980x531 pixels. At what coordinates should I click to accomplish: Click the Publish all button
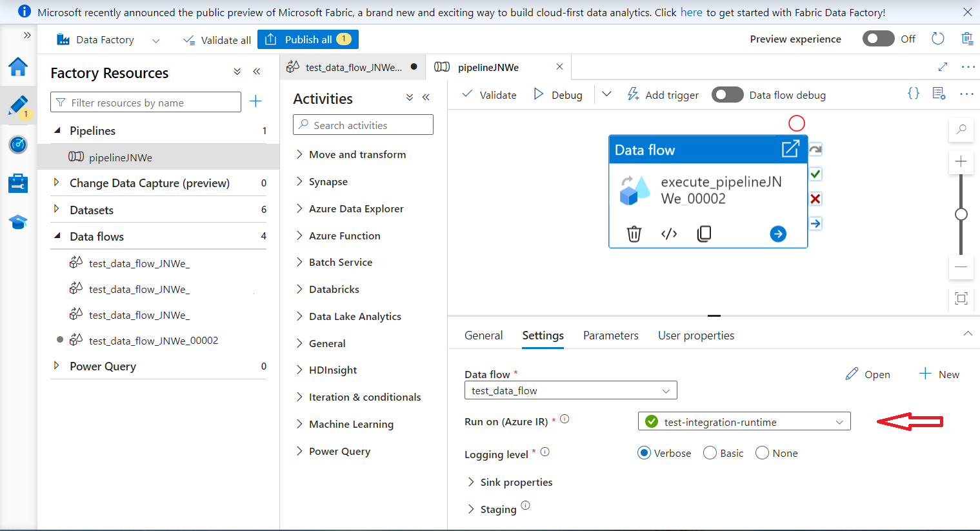pyautogui.click(x=308, y=39)
